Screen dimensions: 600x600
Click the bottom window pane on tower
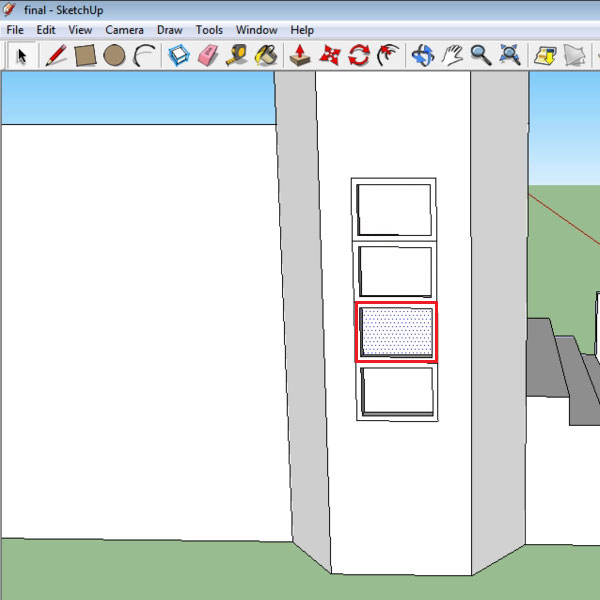[397, 391]
